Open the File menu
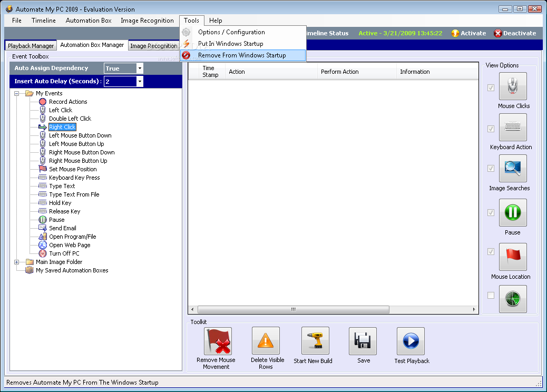The width and height of the screenshot is (547, 392). [17, 21]
